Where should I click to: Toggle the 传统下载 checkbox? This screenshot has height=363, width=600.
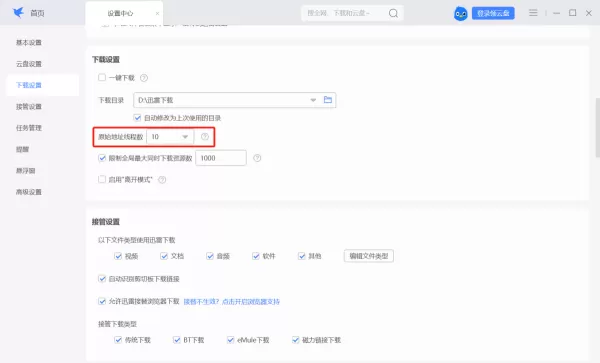pyautogui.click(x=118, y=340)
